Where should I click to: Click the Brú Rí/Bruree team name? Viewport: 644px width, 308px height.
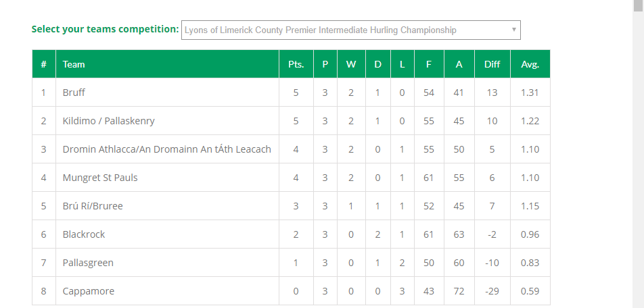pos(93,206)
